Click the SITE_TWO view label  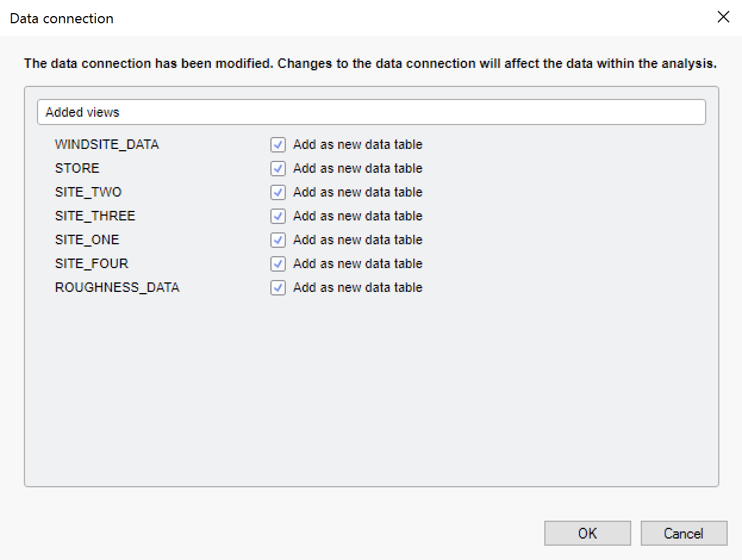tap(88, 192)
